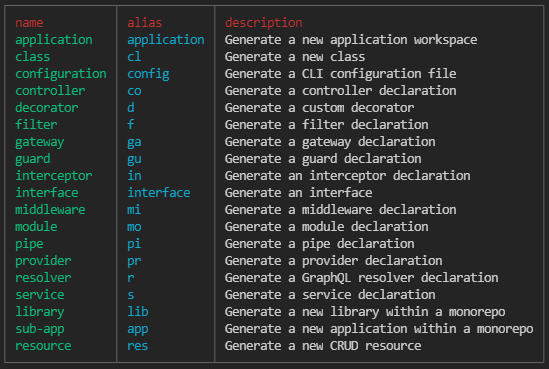This screenshot has width=549, height=369.
Task: Click the 'pi' alias
Action: [134, 244]
